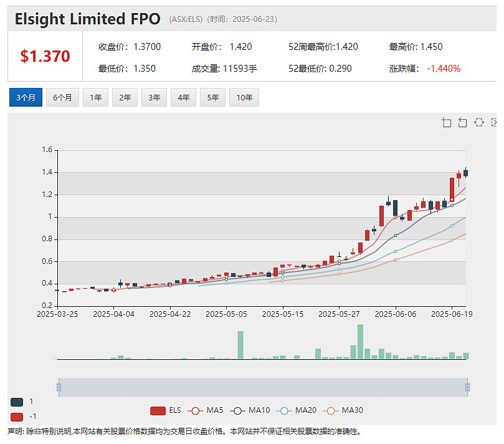Click the dark swatch labeled 1

tap(17, 402)
